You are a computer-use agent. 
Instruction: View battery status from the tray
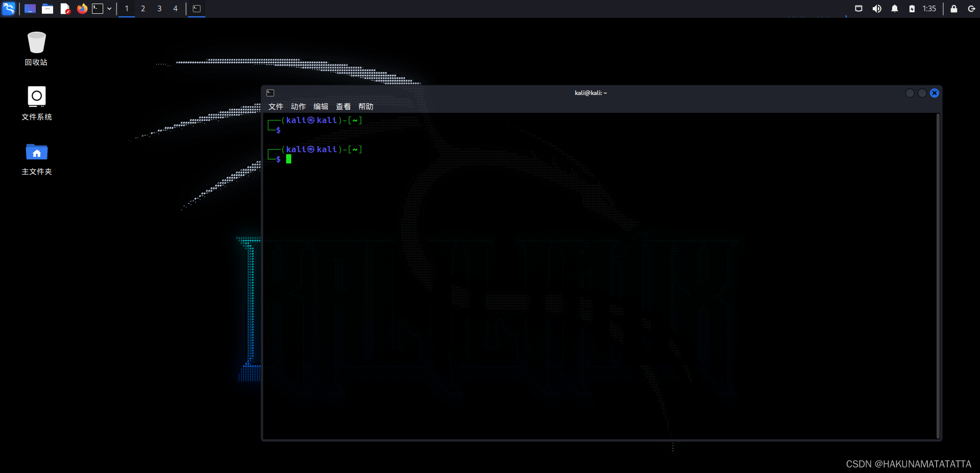pyautogui.click(x=912, y=9)
